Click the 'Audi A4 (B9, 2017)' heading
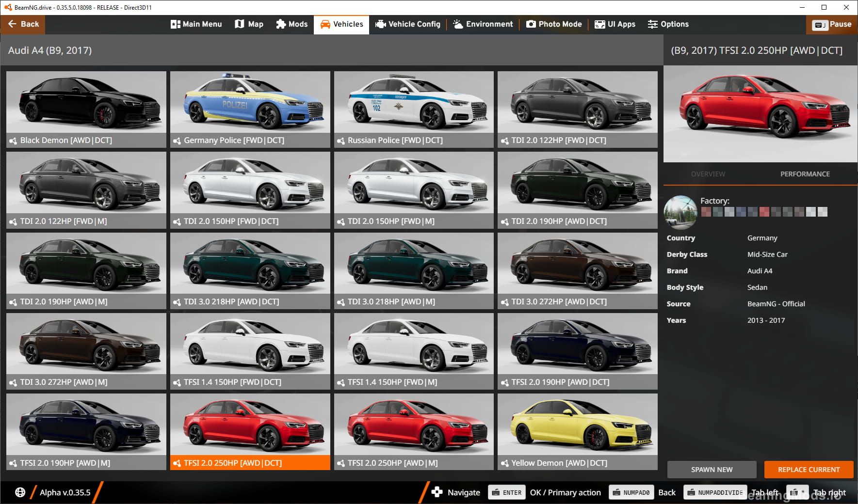858x504 pixels. point(50,50)
